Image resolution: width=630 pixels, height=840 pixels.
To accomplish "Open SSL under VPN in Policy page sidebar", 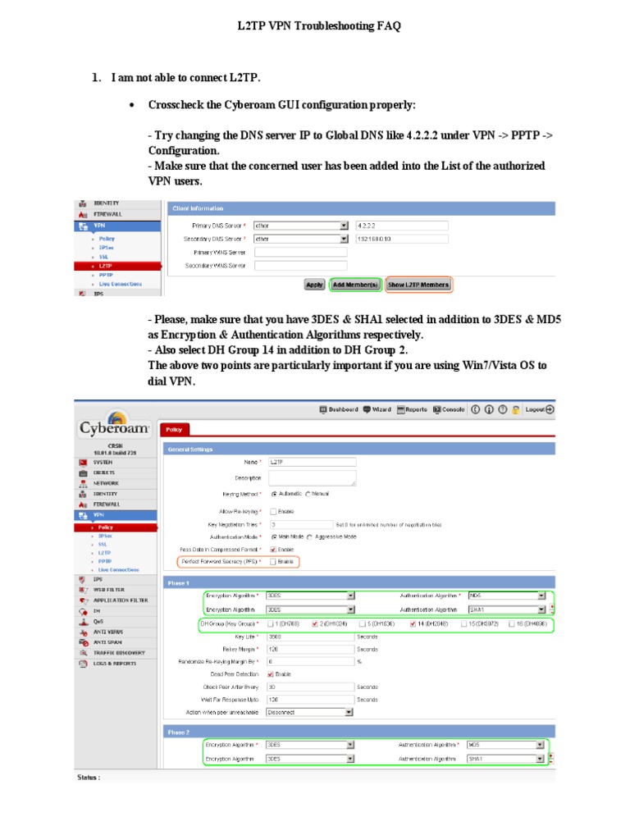I will (103, 545).
